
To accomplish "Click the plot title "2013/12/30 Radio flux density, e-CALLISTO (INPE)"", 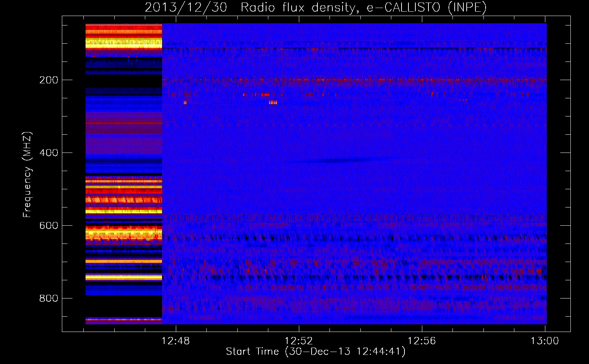I will [316, 8].
